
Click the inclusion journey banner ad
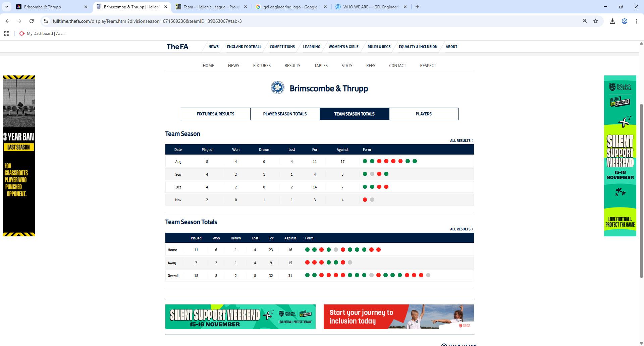pos(398,317)
